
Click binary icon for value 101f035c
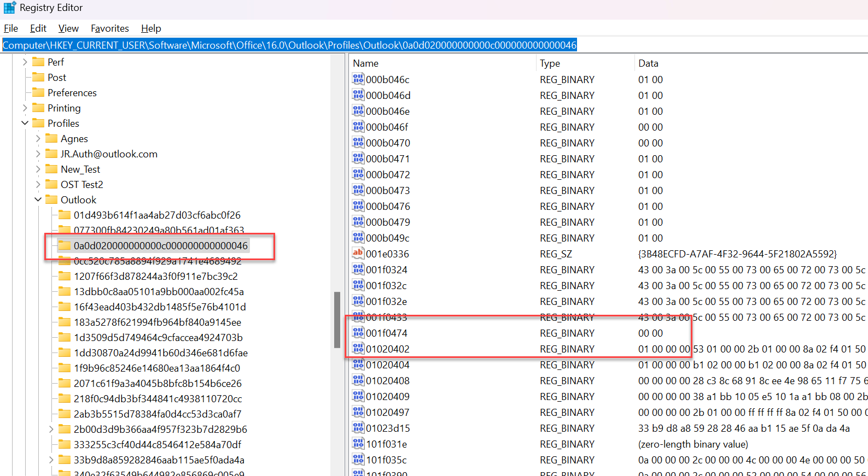tap(358, 460)
